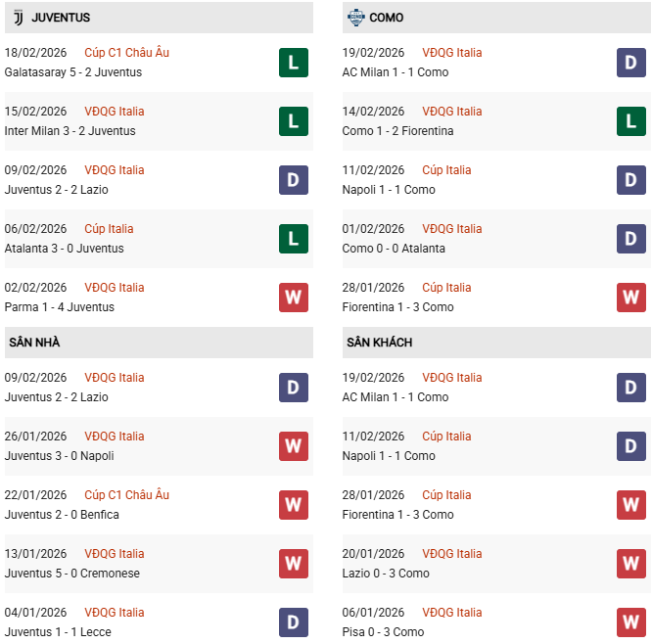This screenshot has width=652, height=644.
Task: Click the W badge for Lazio 0 - 3 Como
Action: coord(631,564)
